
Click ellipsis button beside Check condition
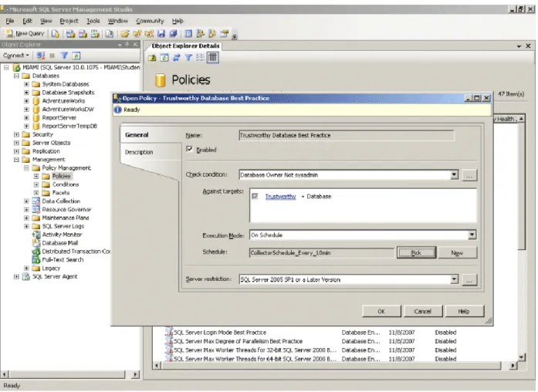tap(469, 175)
